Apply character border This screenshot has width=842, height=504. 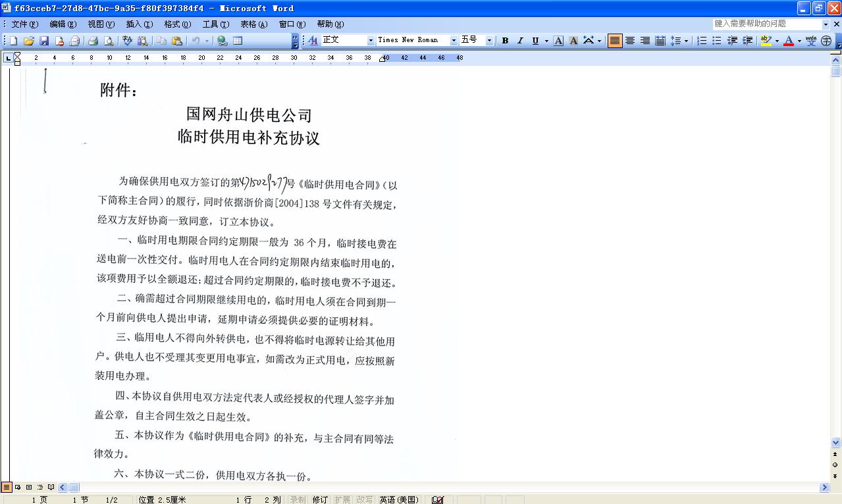[x=558, y=41]
